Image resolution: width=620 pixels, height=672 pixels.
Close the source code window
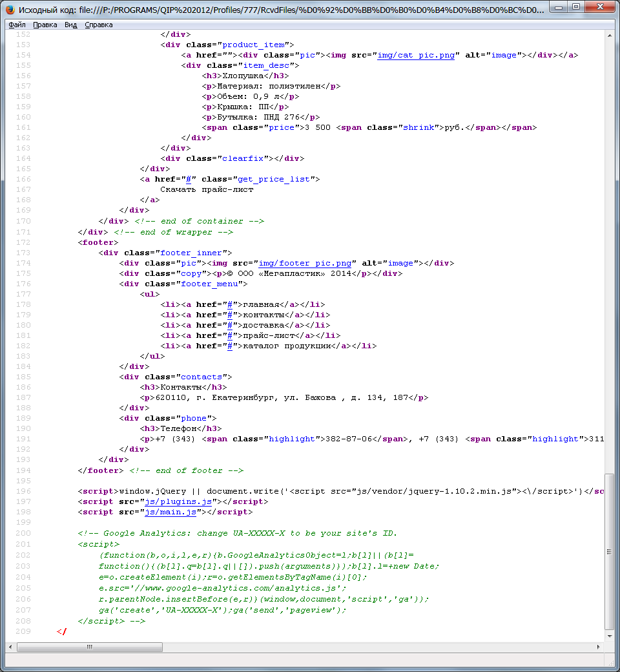(x=600, y=7)
